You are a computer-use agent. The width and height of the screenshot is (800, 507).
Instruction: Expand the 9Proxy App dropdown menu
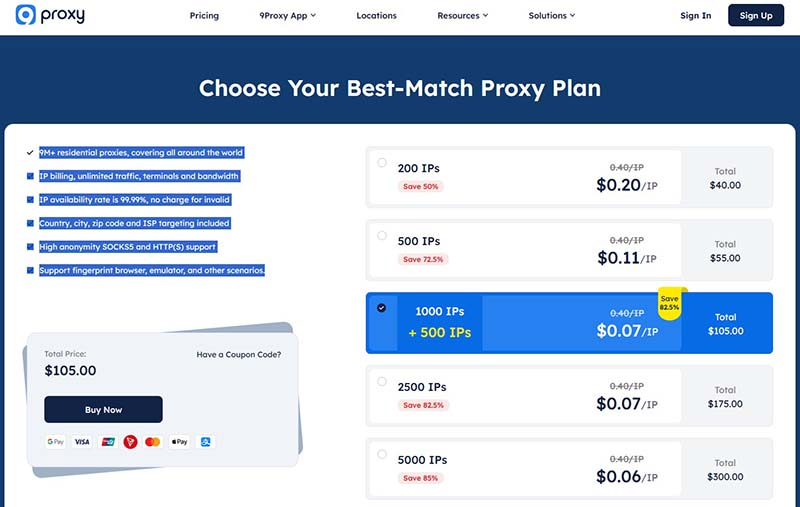tap(288, 16)
